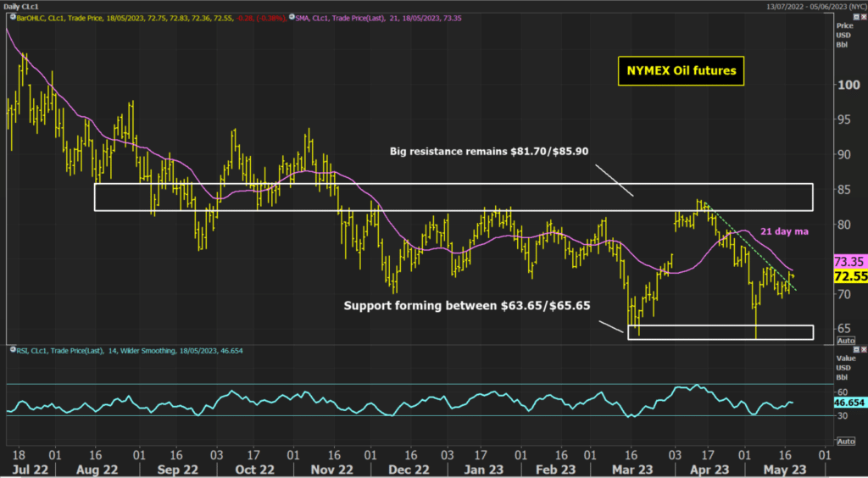Toggle Auto scale on price axis
Viewport: 868px width, 478px height.
pos(846,341)
